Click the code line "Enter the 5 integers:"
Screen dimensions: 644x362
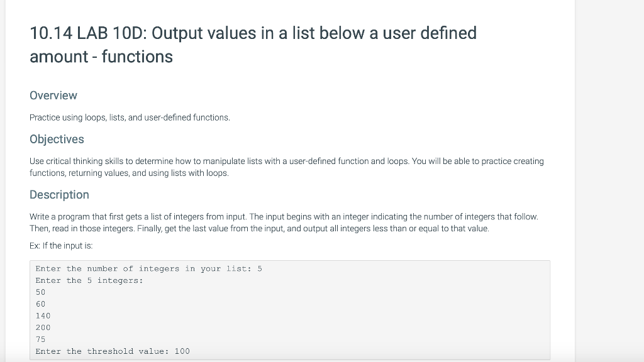point(89,281)
